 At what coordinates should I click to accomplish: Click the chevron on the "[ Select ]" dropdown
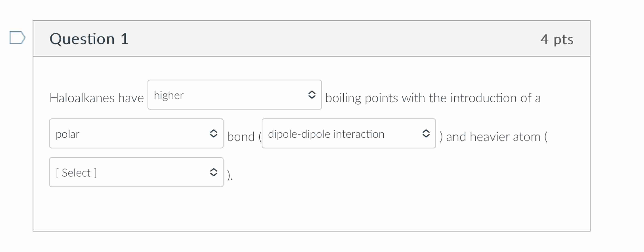214,172
